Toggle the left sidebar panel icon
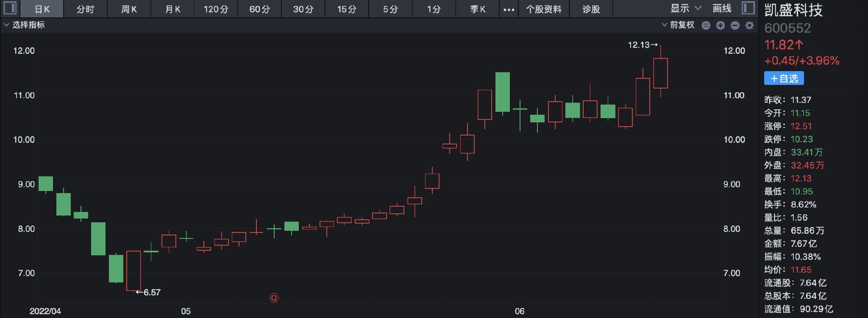This screenshot has height=318, width=868. [10, 8]
